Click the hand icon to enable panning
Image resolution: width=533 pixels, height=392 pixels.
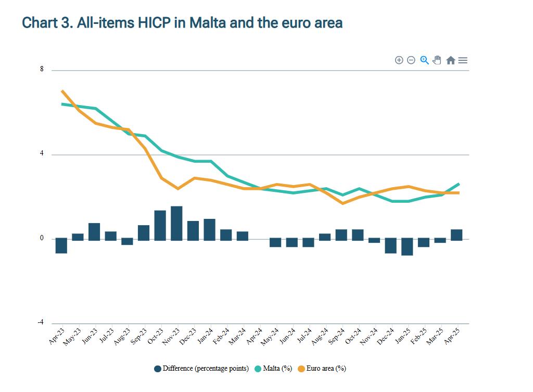coord(436,61)
